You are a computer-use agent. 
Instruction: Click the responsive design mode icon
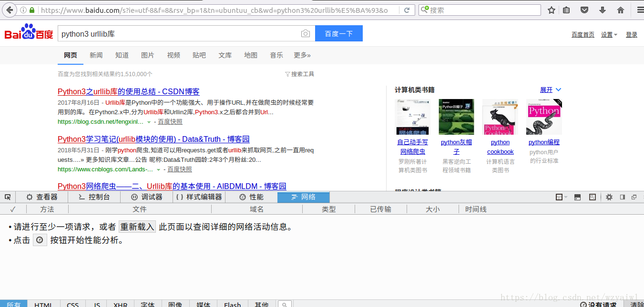pyautogui.click(x=593, y=197)
